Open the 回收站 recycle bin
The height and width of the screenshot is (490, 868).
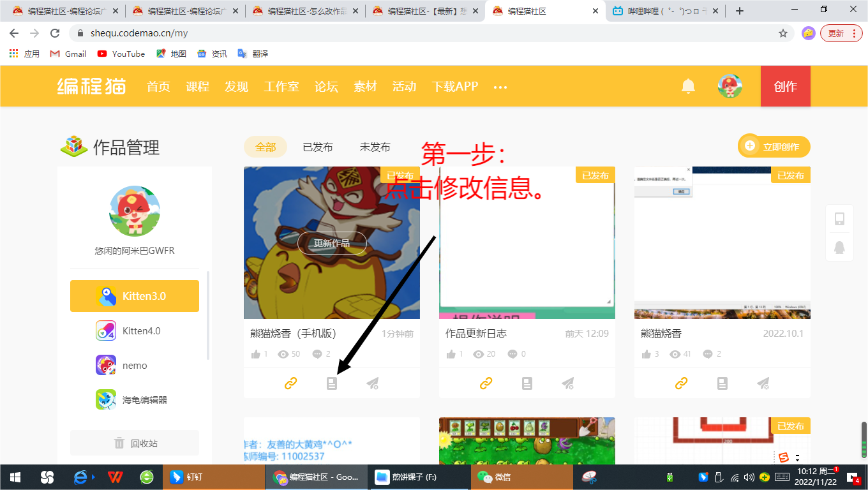[x=135, y=443]
